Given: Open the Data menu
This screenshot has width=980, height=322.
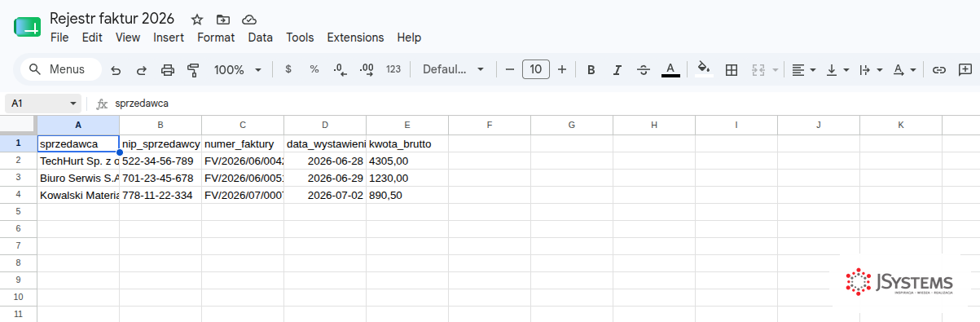Looking at the screenshot, I should click(261, 37).
